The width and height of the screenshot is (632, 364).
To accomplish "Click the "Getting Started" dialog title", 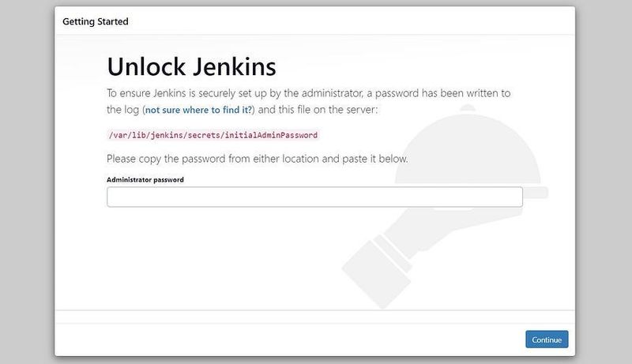I will [x=96, y=21].
